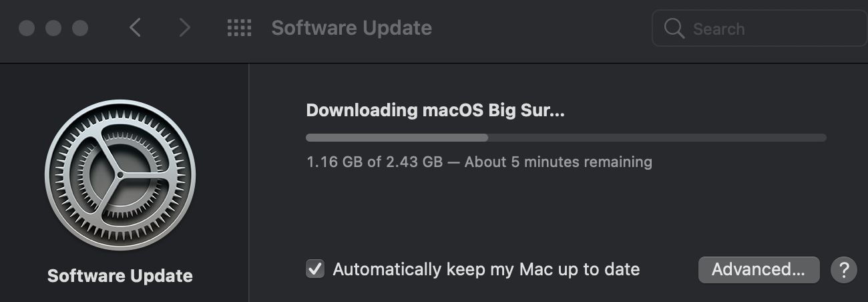868x302 pixels.
Task: Click the "Downloading macOS Big Sur..." heading
Action: click(x=435, y=110)
